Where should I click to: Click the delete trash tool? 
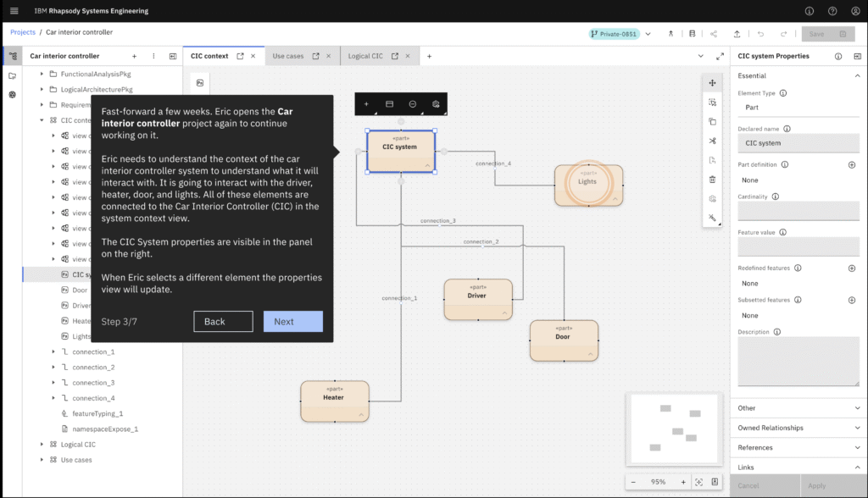[x=712, y=180]
